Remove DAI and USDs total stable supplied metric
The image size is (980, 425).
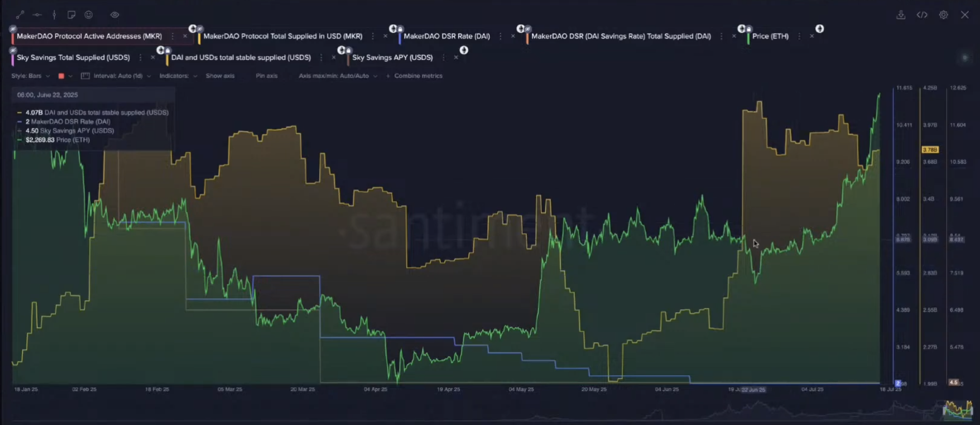pos(334,57)
